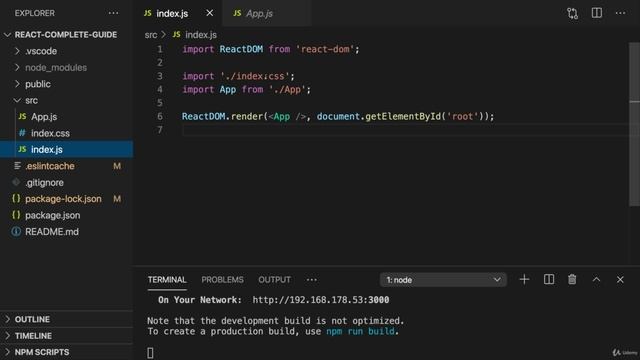This screenshot has height=360, width=640.
Task: Open the OUTPUT panel tab
Action: [x=274, y=280]
